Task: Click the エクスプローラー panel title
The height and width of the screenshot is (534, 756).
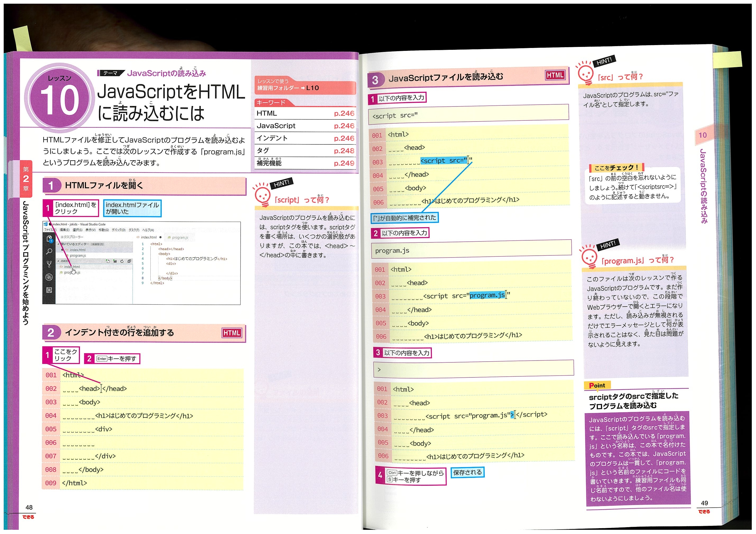Action: pos(72,237)
